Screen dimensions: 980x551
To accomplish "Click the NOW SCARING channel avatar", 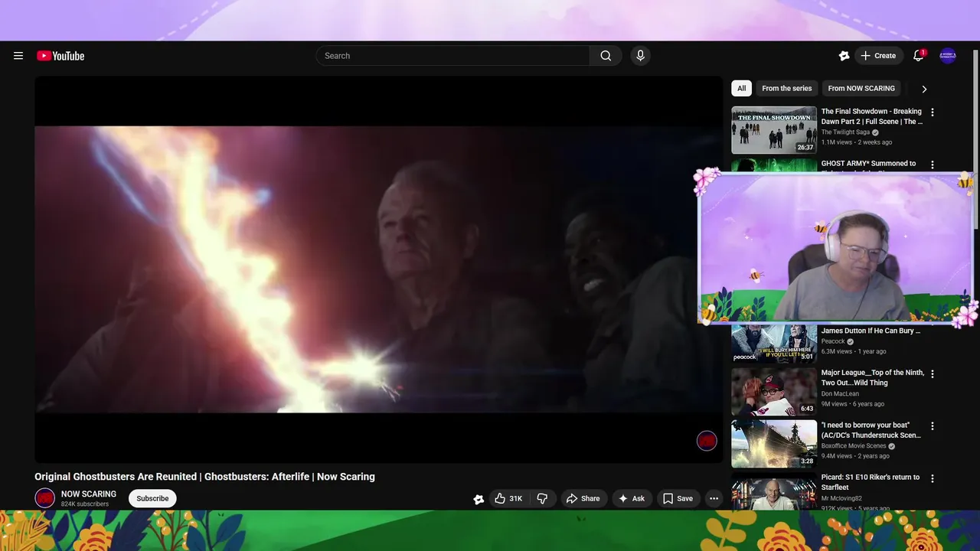I will pyautogui.click(x=45, y=498).
